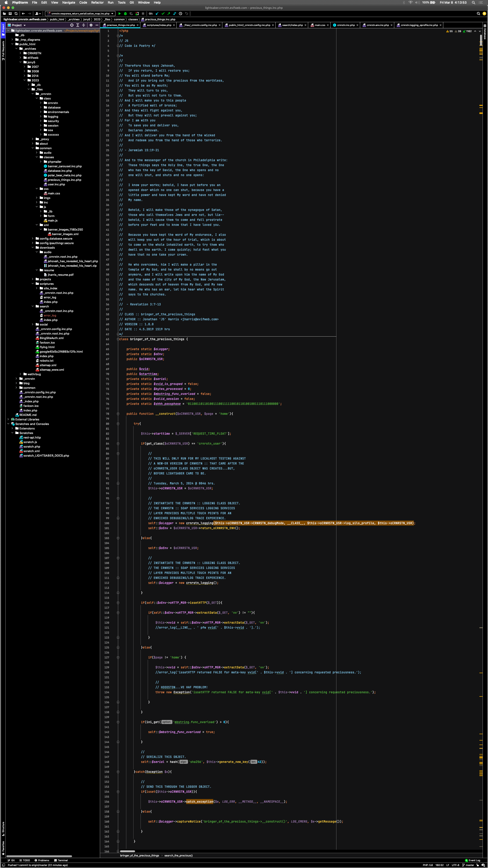Click the master git branch widget
Viewport: 488px width, 868px height.
[x=469, y=865]
